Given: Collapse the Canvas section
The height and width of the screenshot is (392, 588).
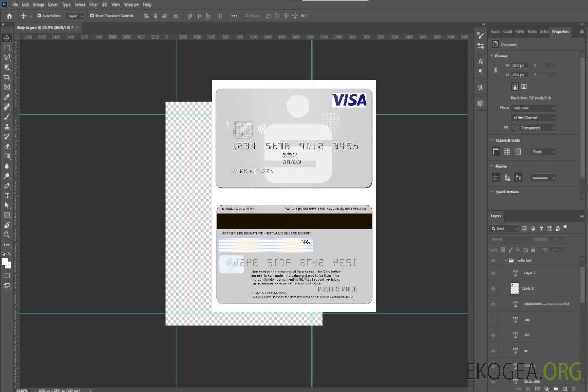Looking at the screenshot, I should (492, 56).
